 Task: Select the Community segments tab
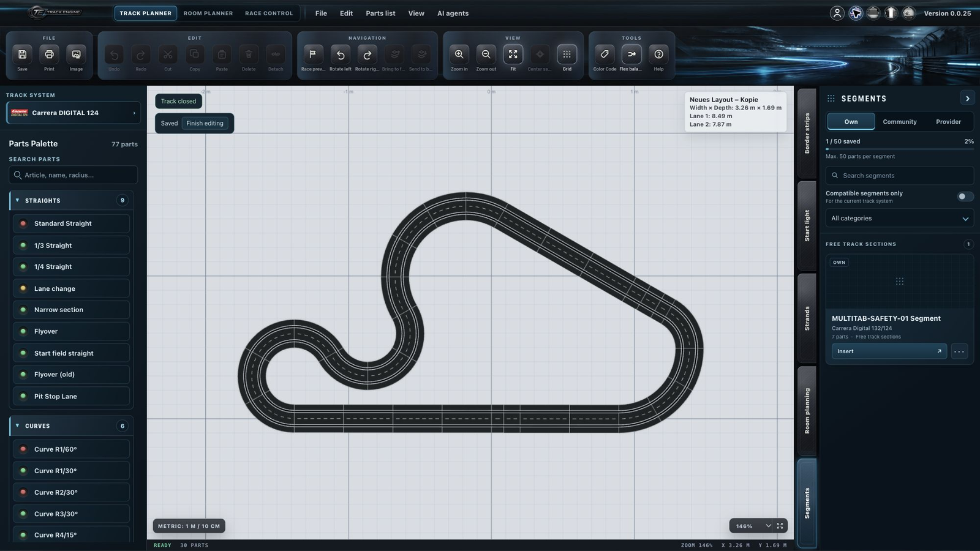click(900, 122)
